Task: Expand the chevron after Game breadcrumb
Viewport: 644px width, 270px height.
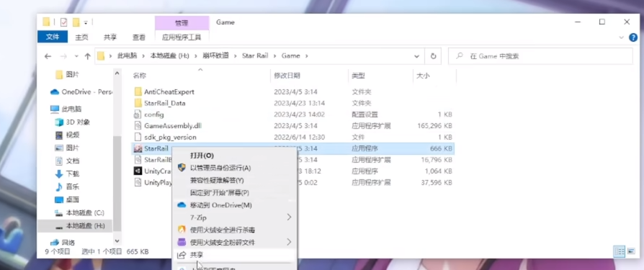Action: point(306,56)
